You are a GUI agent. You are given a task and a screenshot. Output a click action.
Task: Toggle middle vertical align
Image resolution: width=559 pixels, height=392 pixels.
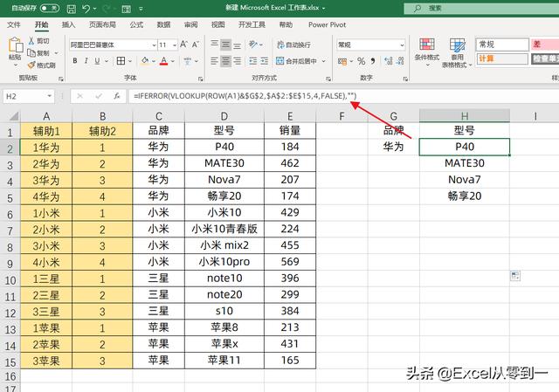click(x=225, y=45)
